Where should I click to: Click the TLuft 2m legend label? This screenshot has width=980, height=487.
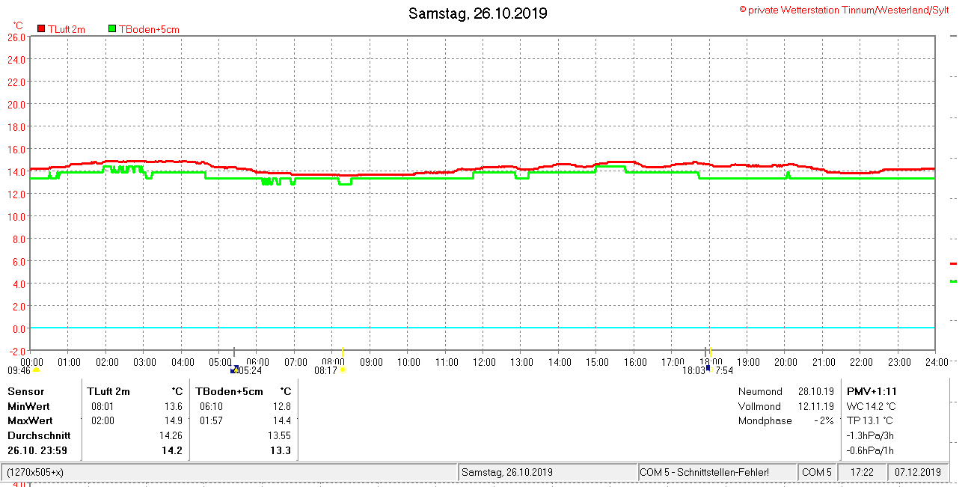pos(67,29)
